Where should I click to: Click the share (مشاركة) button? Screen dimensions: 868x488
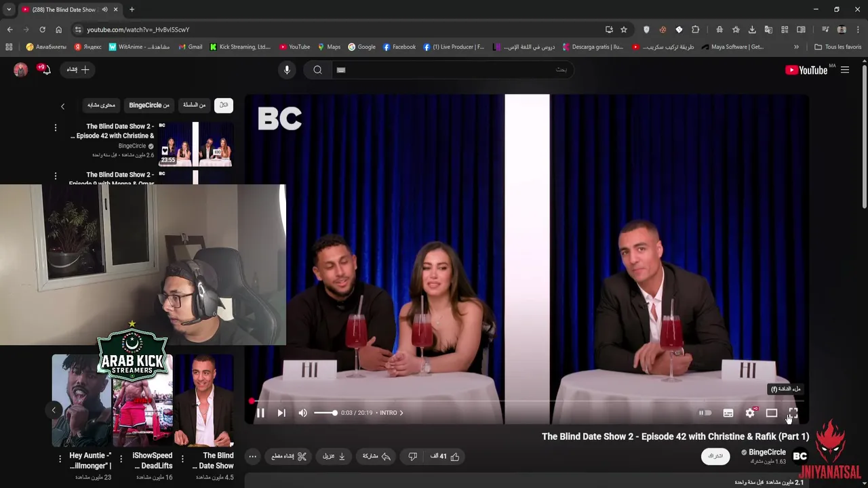pyautogui.click(x=377, y=457)
